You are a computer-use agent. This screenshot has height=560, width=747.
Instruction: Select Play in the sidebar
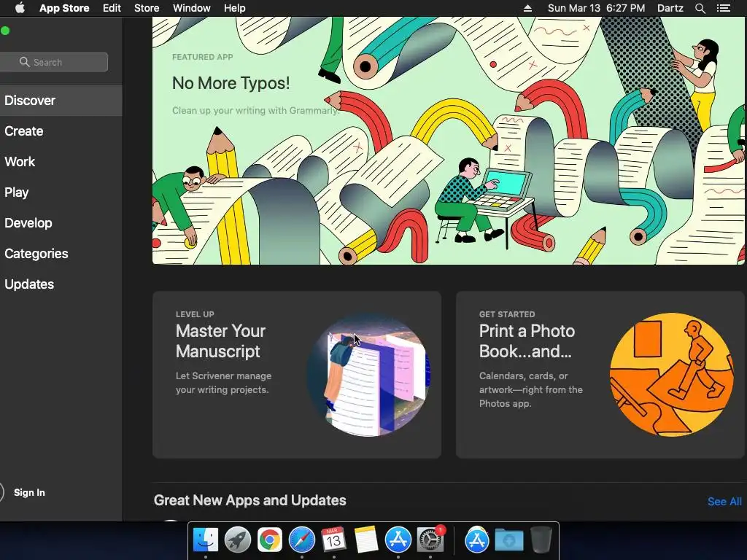point(61,192)
